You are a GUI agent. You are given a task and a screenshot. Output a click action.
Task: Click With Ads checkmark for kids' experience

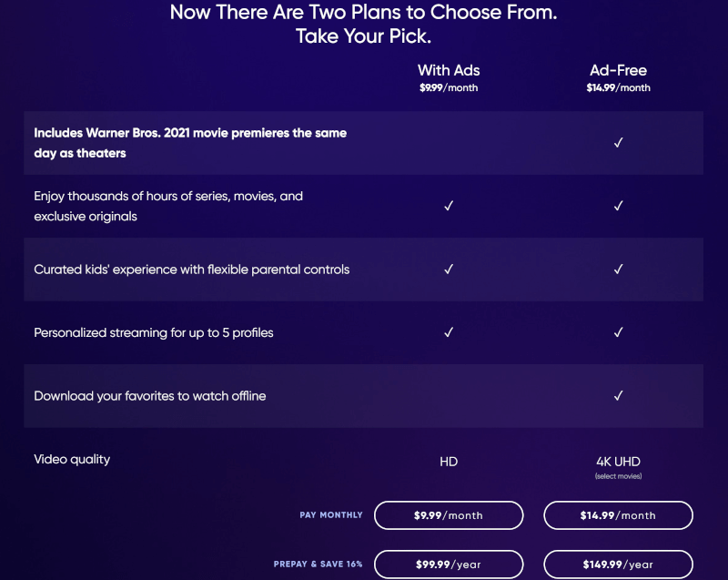[449, 270]
